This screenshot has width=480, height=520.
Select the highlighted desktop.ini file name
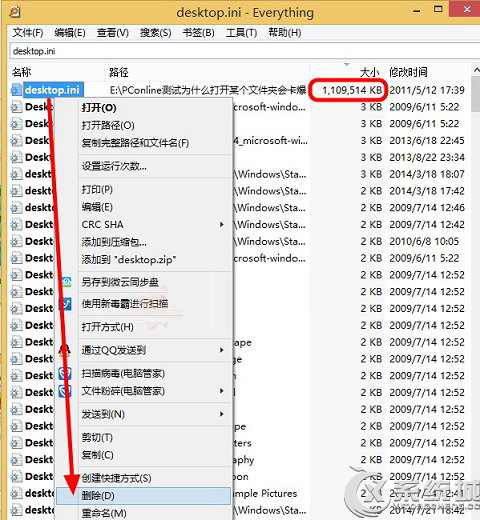[52, 90]
